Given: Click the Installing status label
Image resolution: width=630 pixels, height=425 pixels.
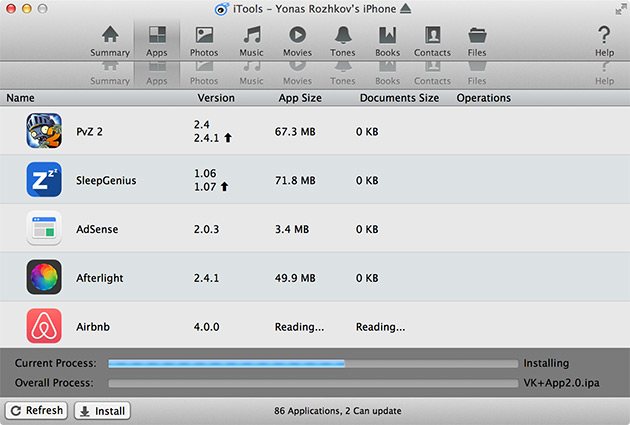Looking at the screenshot, I should (546, 364).
